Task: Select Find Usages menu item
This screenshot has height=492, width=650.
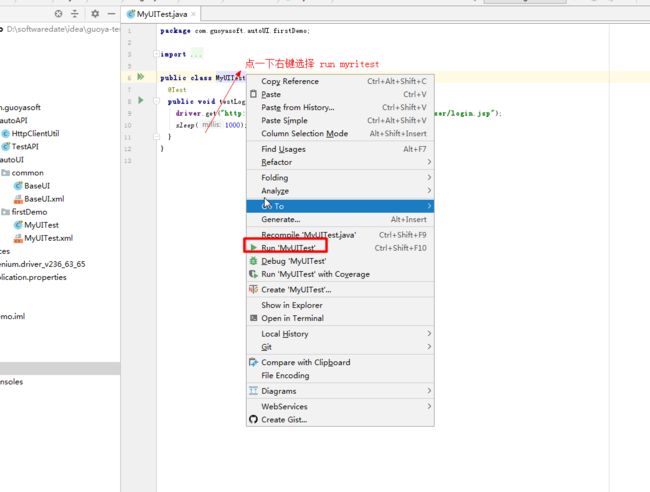Action: (340, 149)
